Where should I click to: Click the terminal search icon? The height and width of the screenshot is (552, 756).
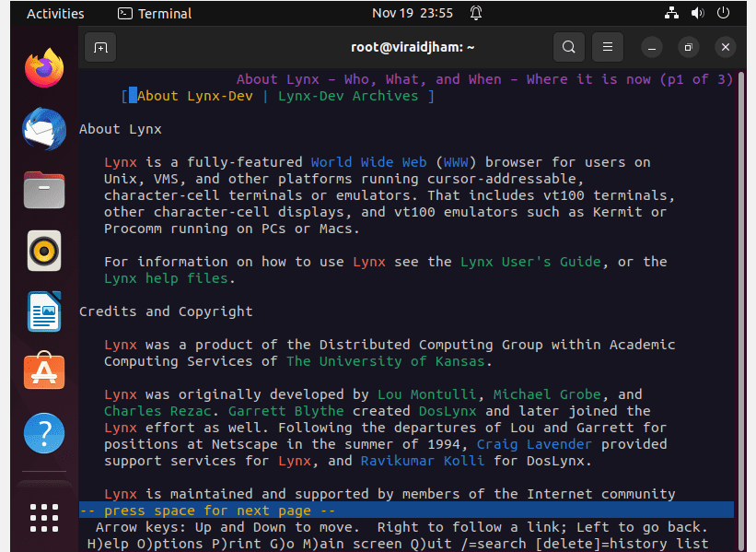point(569,47)
